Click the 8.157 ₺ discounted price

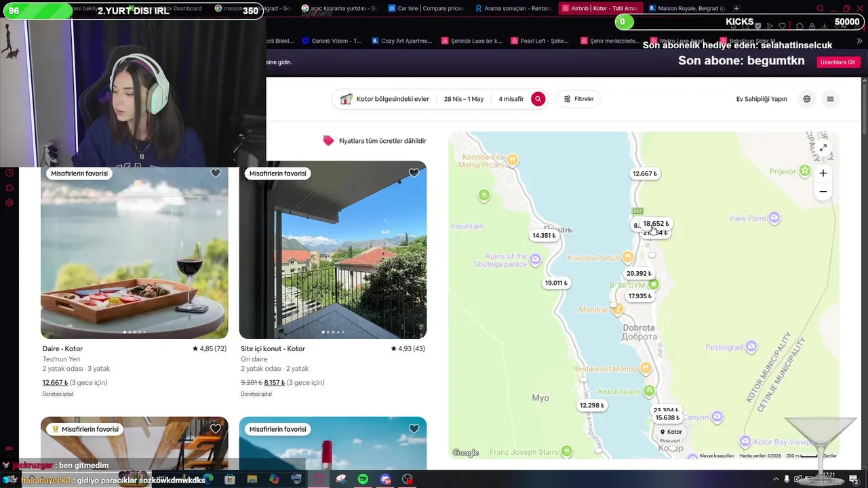(x=275, y=382)
